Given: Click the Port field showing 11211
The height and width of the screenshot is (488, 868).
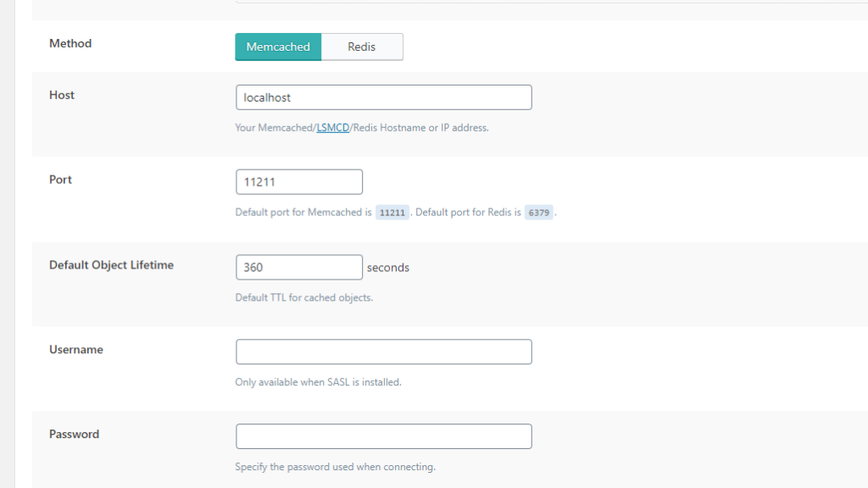Looking at the screenshot, I should [299, 182].
